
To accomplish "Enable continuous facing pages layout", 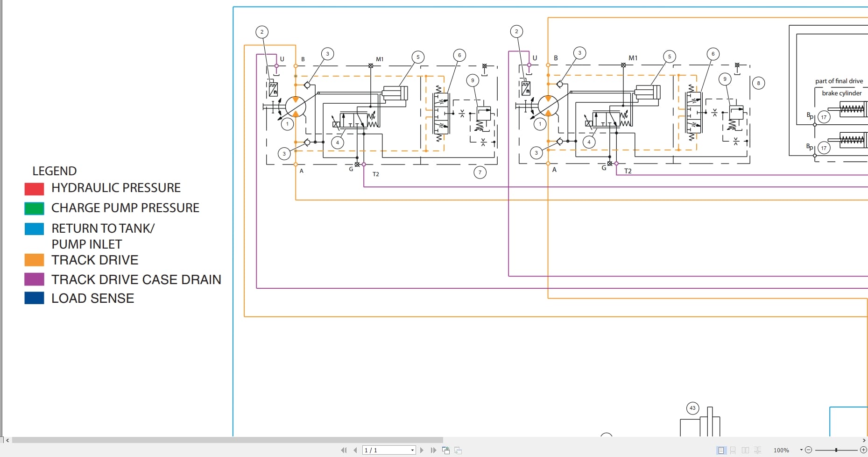I will tap(757, 450).
